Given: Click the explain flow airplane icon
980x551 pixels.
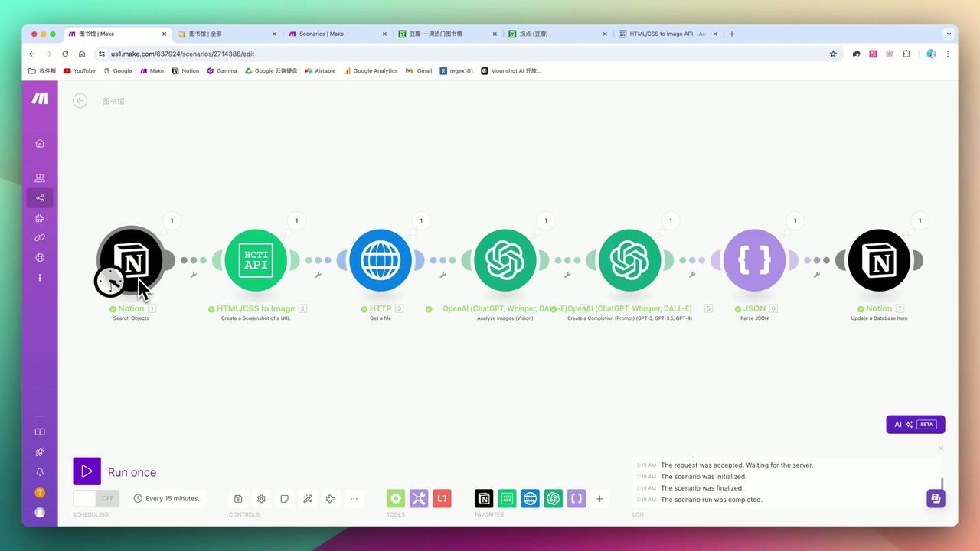Looking at the screenshot, I should point(331,498).
